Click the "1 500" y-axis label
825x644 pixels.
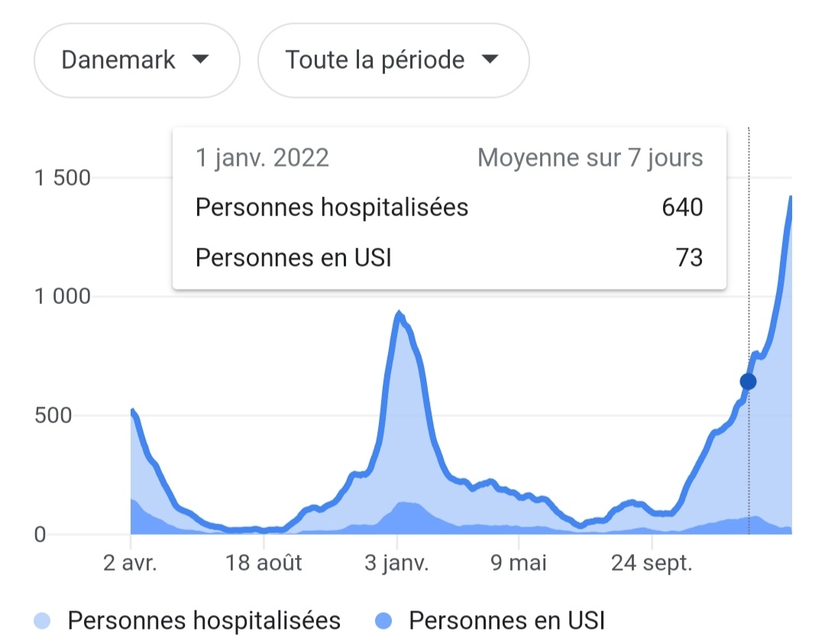click(x=62, y=178)
